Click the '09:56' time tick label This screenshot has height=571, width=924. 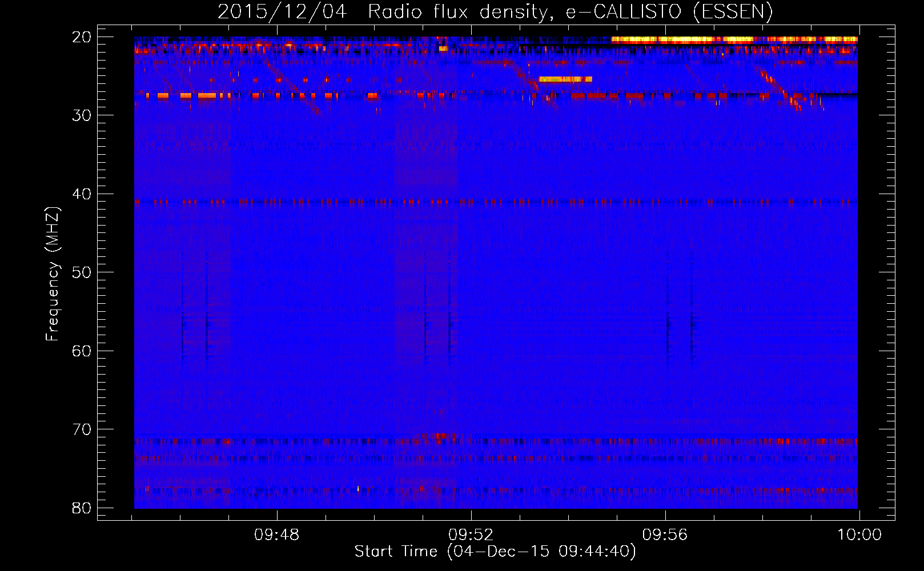(x=665, y=535)
